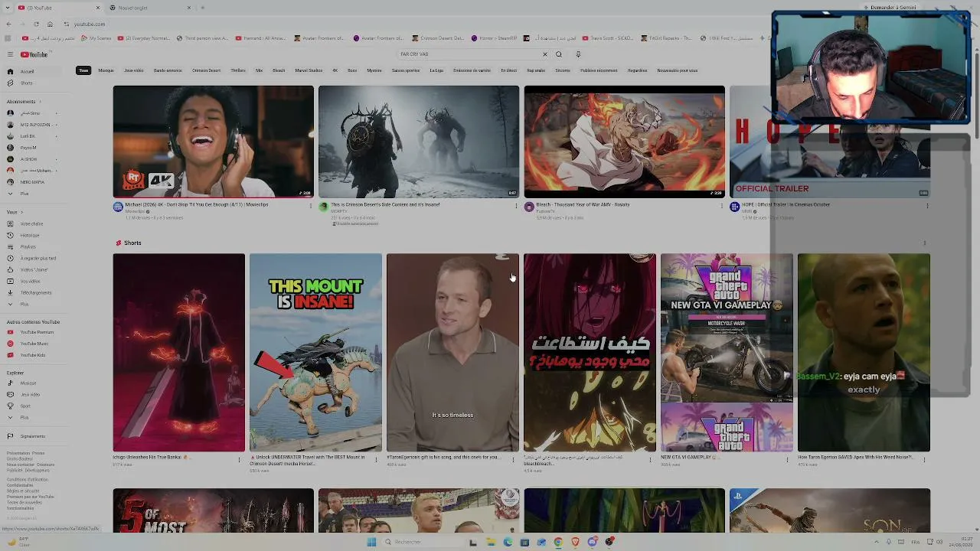The image size is (980, 551).
Task: Select the Nouveautés pour vous chip
Action: coord(678,70)
